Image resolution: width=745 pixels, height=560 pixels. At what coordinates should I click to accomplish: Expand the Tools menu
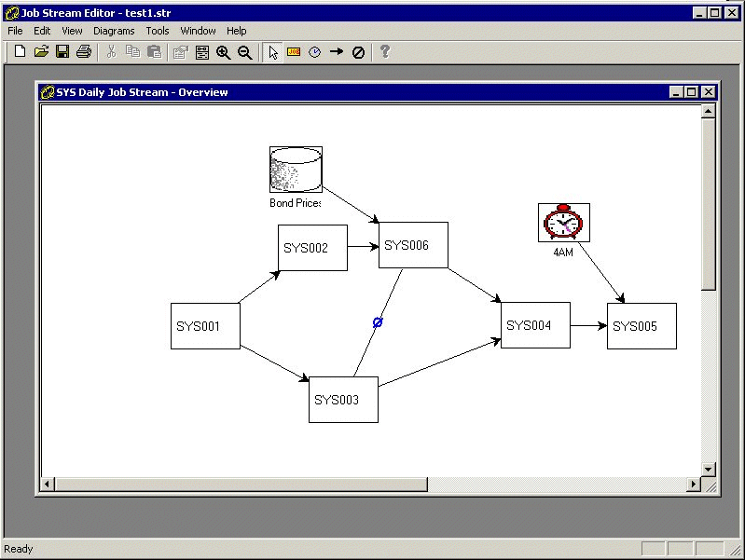pos(158,31)
